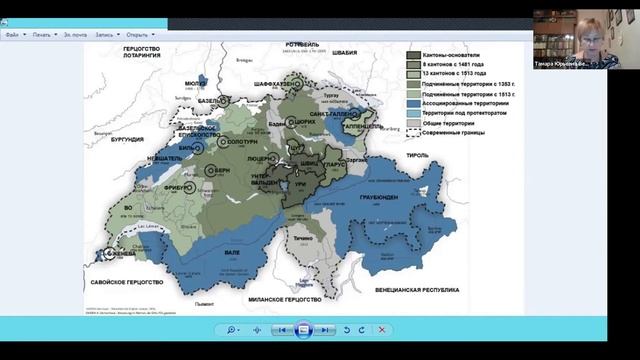Expand the Запись dropdown menu

click(108, 35)
